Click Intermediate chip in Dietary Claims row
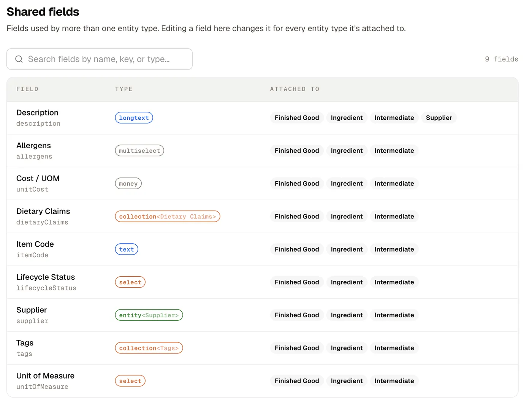Screen dimensions: 532x404 click(394, 216)
